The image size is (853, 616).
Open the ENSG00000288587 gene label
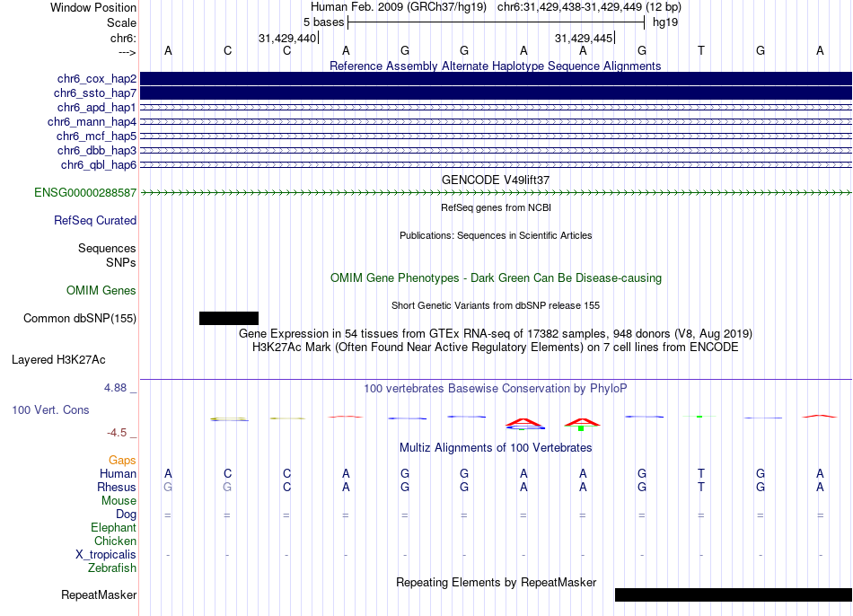(x=85, y=193)
